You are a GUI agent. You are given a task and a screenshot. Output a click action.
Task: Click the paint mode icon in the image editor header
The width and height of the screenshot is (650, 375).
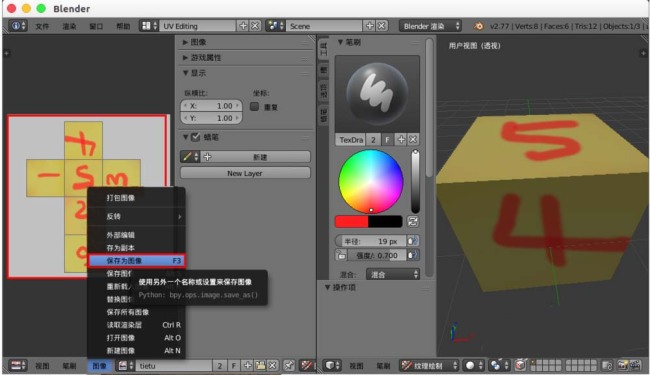307,365
